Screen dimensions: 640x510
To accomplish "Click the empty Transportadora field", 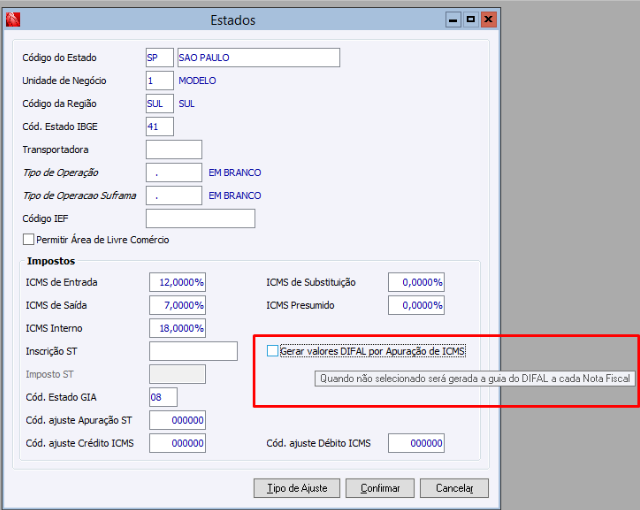I will click(x=174, y=149).
